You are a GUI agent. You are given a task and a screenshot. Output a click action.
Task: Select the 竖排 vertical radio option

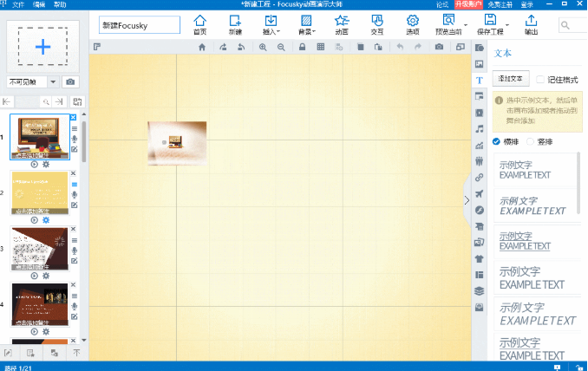pyautogui.click(x=529, y=141)
